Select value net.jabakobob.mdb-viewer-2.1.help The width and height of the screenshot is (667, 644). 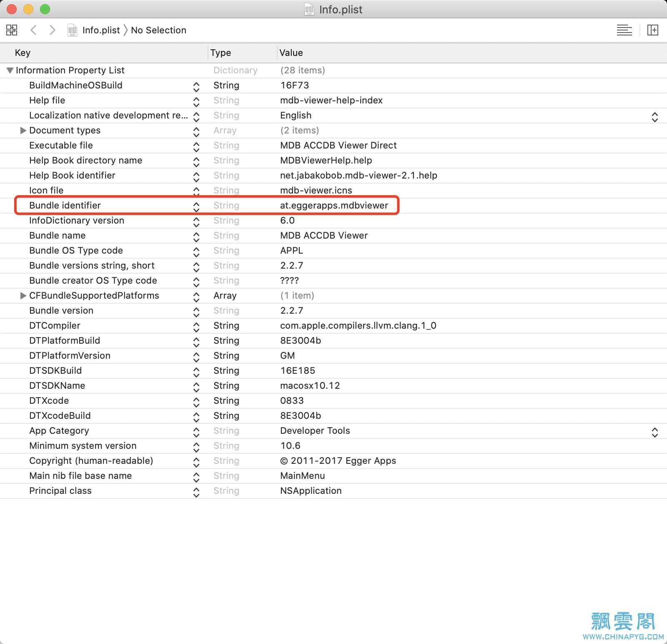(359, 175)
